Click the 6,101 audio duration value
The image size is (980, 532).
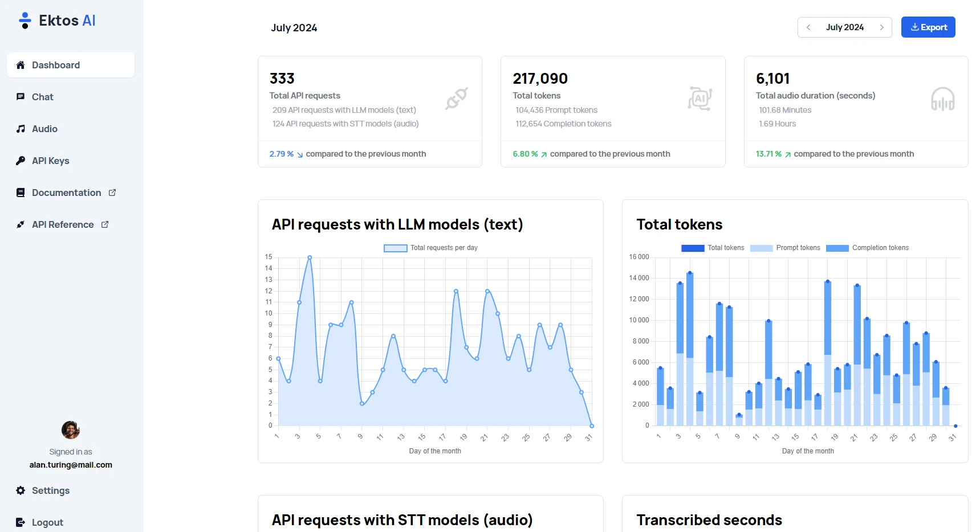(x=772, y=79)
